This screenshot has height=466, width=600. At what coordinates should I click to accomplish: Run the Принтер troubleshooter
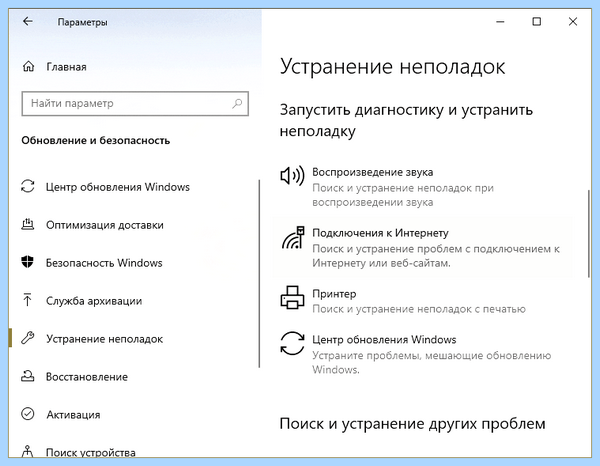click(423, 300)
